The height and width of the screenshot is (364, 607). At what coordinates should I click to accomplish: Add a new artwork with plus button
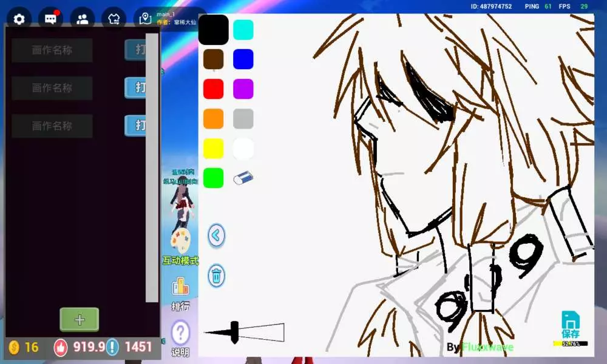(x=79, y=320)
